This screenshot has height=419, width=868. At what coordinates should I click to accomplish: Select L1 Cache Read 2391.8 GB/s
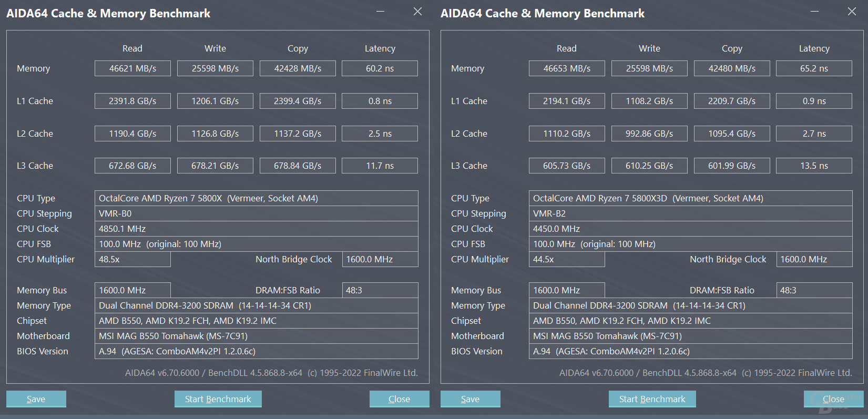click(x=132, y=101)
